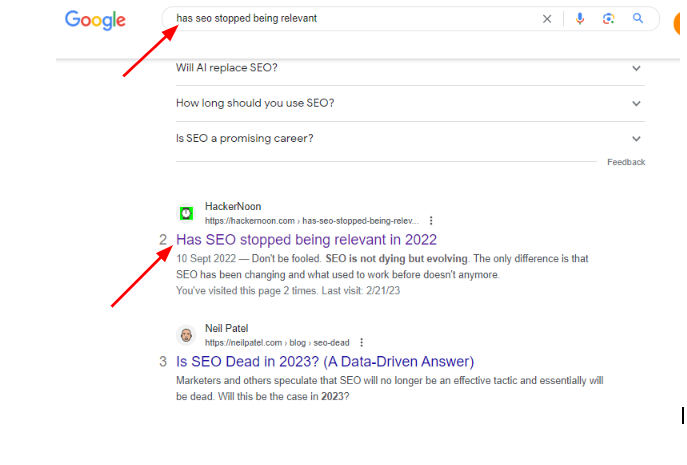Image resolution: width=687 pixels, height=465 pixels.
Task: Click the Google logo
Action: [x=95, y=20]
